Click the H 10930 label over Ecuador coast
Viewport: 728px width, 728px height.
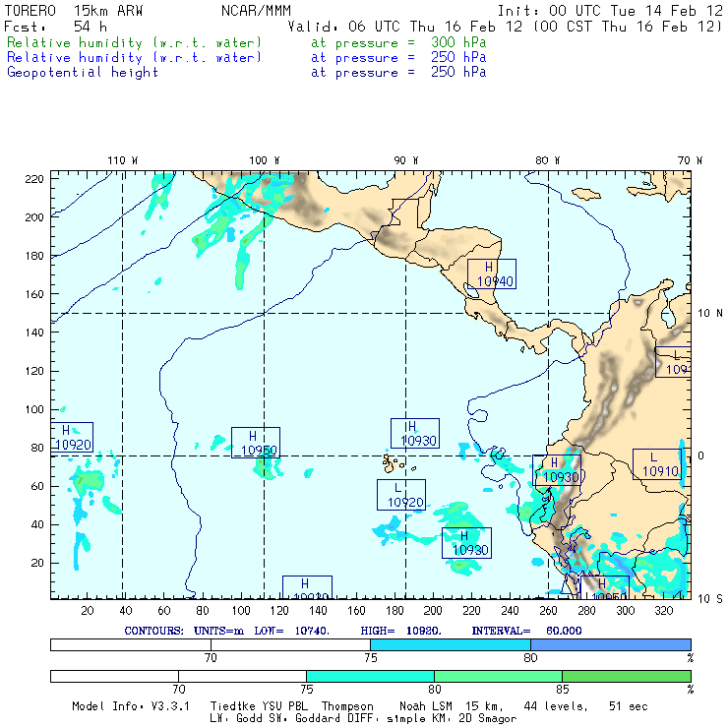(x=557, y=470)
